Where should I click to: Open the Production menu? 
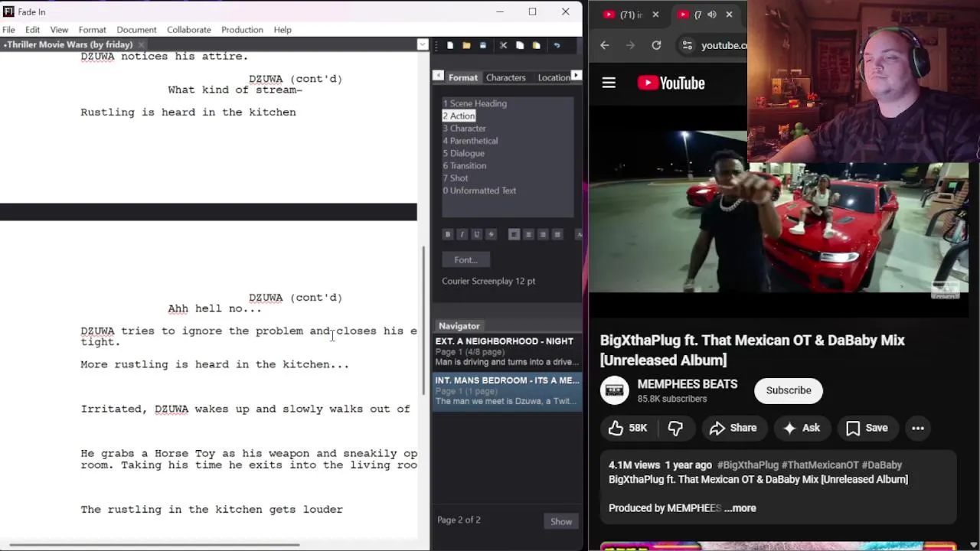(242, 30)
